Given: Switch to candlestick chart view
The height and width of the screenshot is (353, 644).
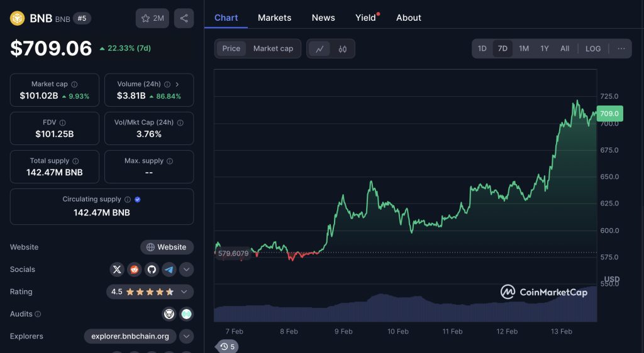Looking at the screenshot, I should click(343, 49).
